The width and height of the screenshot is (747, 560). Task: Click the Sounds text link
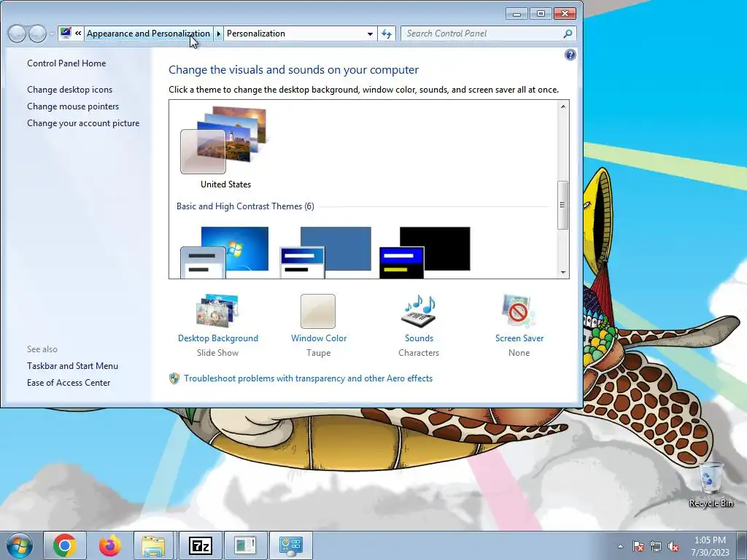419,338
